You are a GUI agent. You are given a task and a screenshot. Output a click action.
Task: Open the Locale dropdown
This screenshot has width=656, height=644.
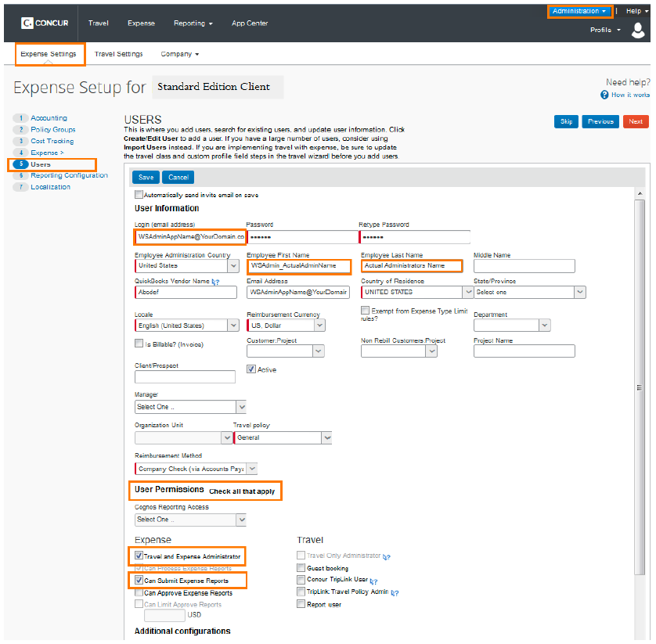tap(233, 326)
